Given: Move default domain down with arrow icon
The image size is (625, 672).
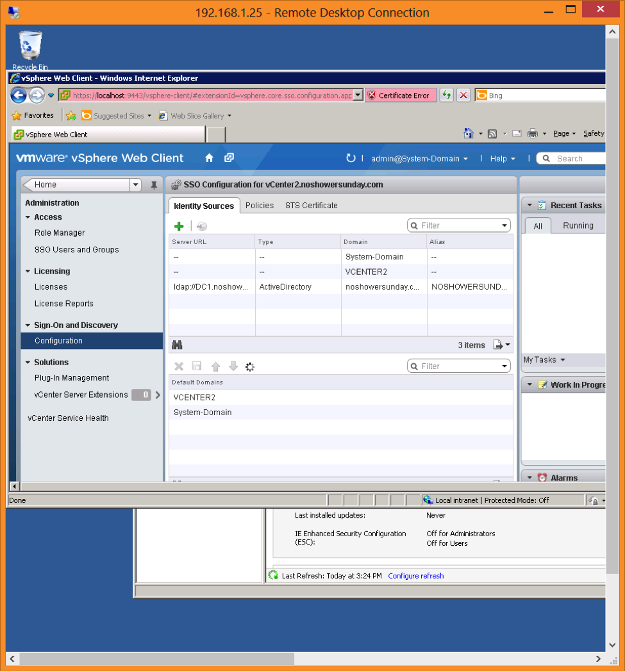Looking at the screenshot, I should click(x=233, y=366).
